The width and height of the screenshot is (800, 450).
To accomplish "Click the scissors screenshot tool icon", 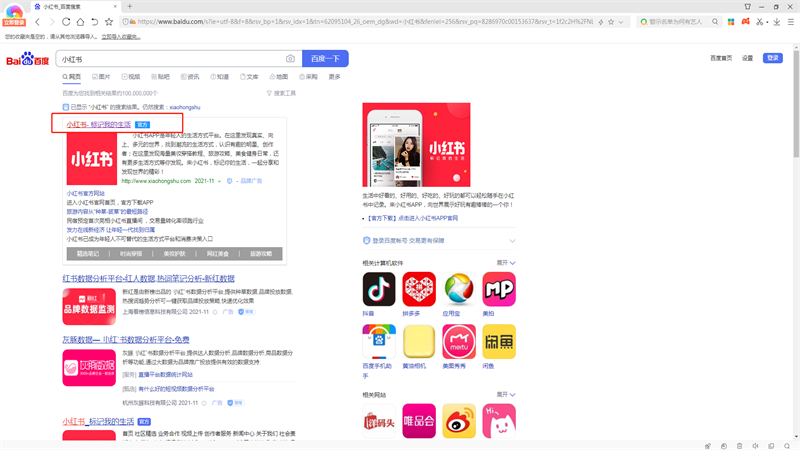I will 759,22.
